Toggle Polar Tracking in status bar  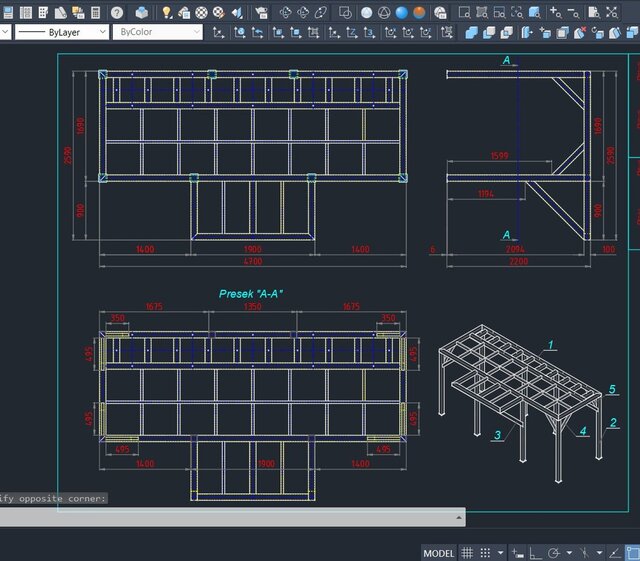pos(553,553)
